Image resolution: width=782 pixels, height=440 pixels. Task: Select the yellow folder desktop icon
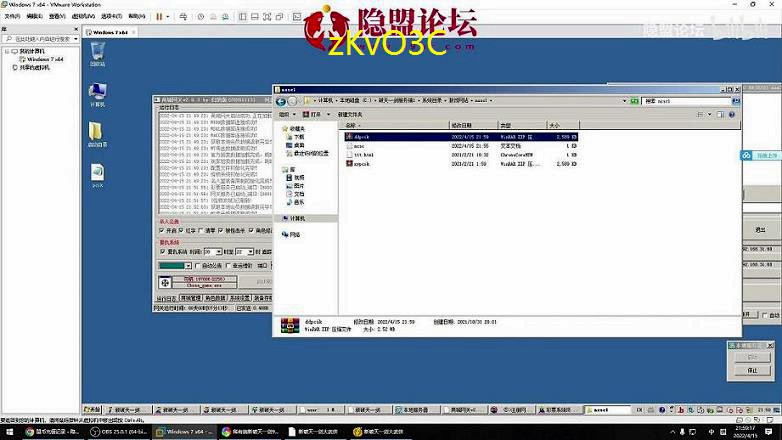(x=97, y=135)
